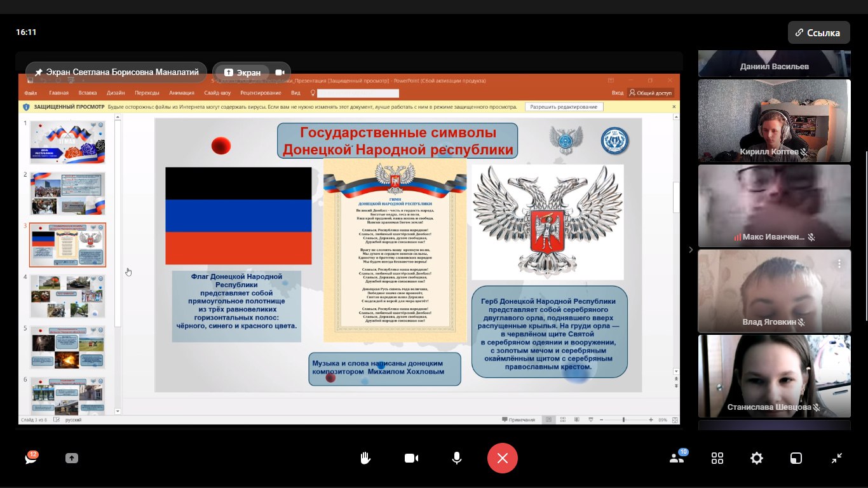Screen dimensions: 868x488
Task: Select slide 3 thumbnail
Action: 67,245
